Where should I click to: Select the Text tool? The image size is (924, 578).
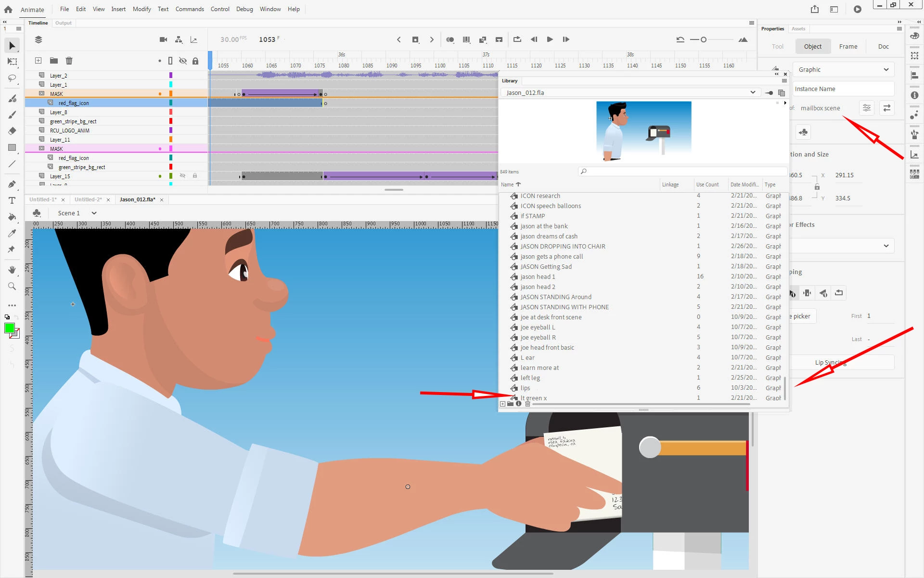point(13,200)
